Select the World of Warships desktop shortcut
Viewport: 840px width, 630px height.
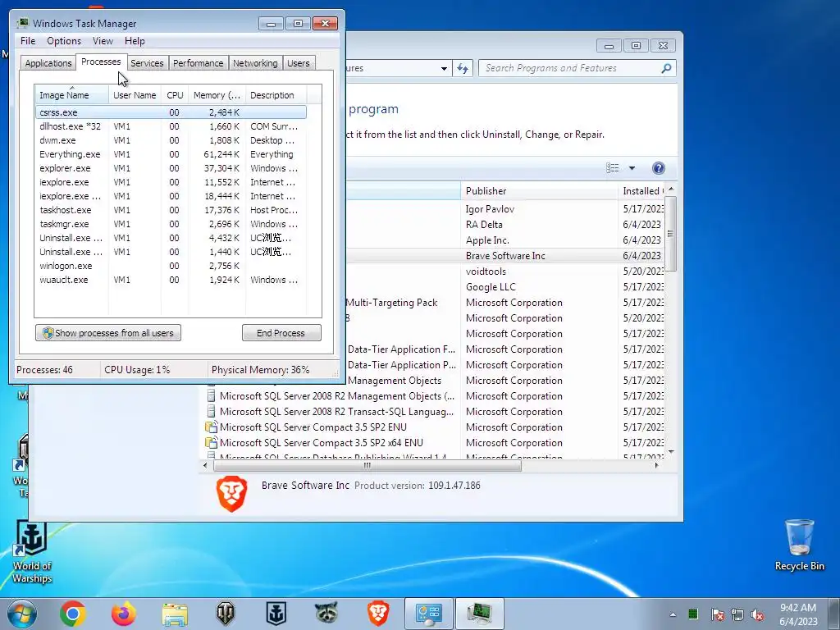[32, 552]
